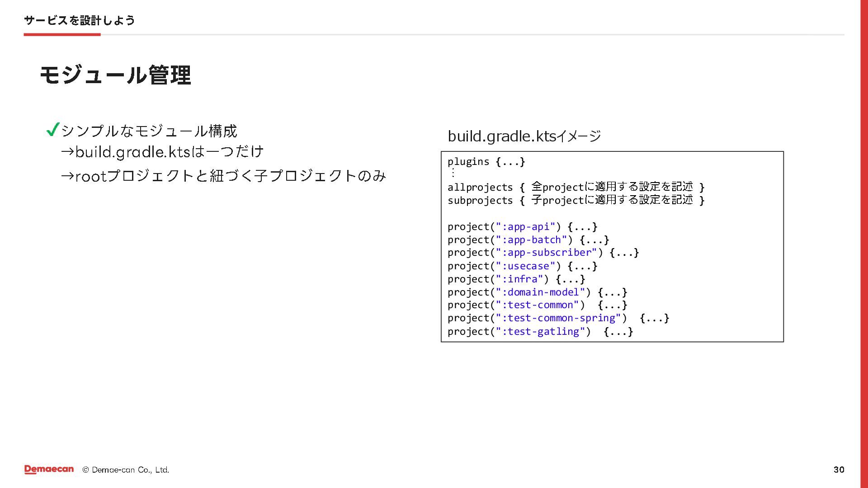868x488 pixels.
Task: Click the モジュール管理 slide title
Action: click(115, 75)
